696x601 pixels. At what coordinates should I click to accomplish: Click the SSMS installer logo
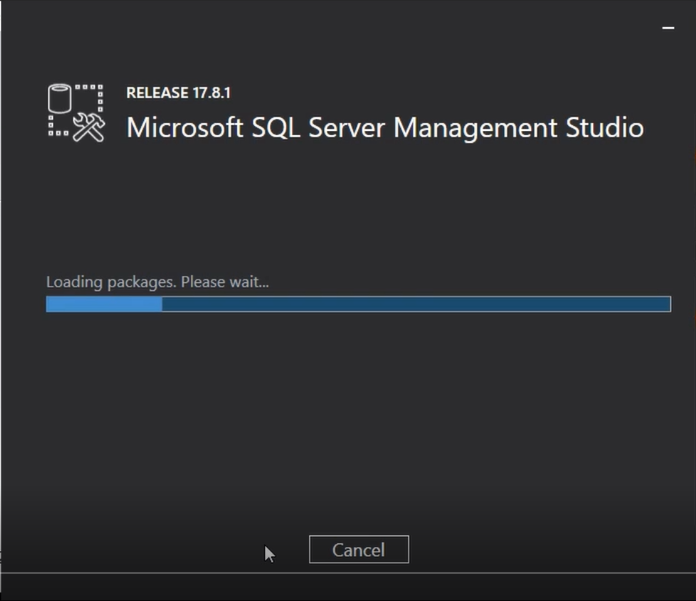[76, 113]
